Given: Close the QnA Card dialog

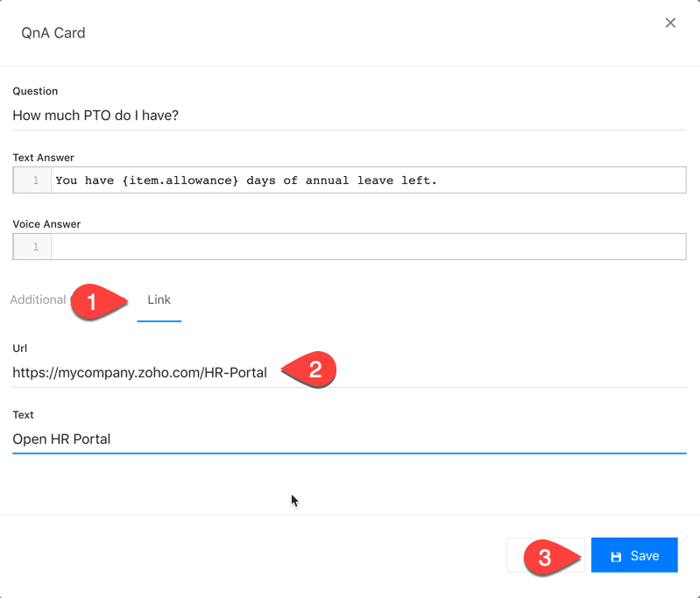Looking at the screenshot, I should 670,23.
